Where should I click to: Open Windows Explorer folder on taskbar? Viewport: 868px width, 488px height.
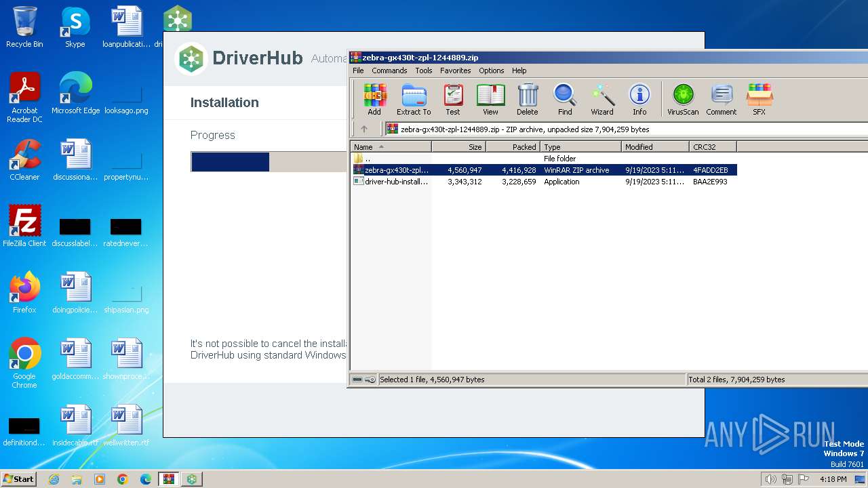pyautogui.click(x=77, y=479)
